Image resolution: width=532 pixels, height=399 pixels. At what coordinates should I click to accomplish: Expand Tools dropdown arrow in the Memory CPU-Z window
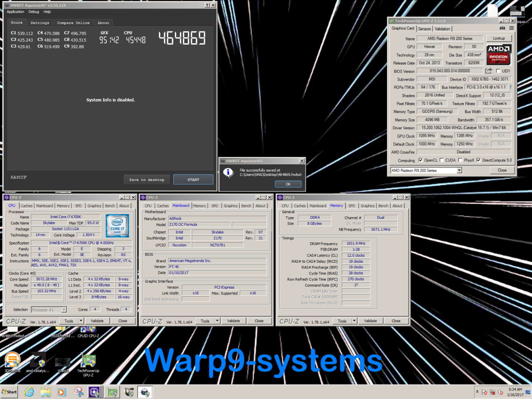(354, 321)
